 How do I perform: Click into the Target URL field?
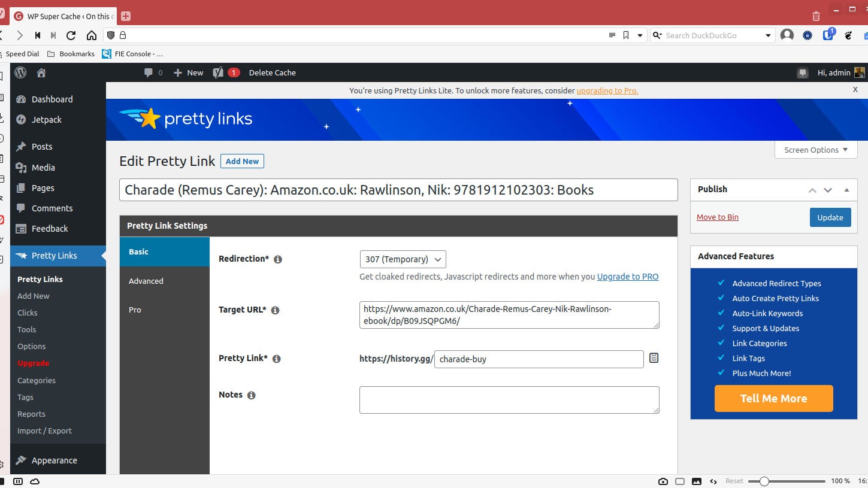pos(509,315)
